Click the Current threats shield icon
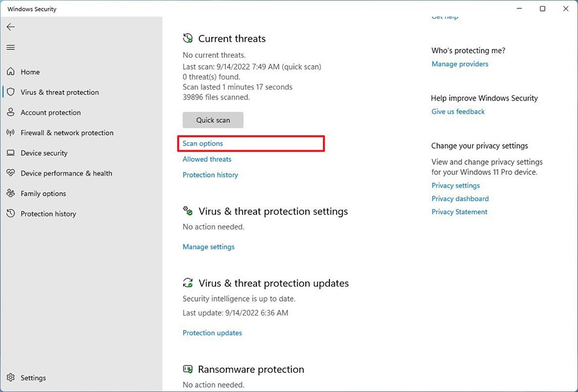The width and height of the screenshot is (578, 392). (x=187, y=37)
